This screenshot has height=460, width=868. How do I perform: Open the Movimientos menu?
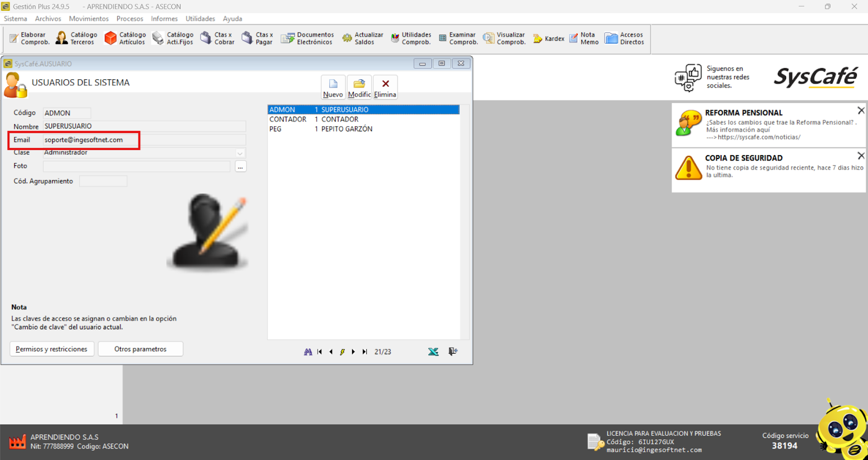[x=88, y=18]
